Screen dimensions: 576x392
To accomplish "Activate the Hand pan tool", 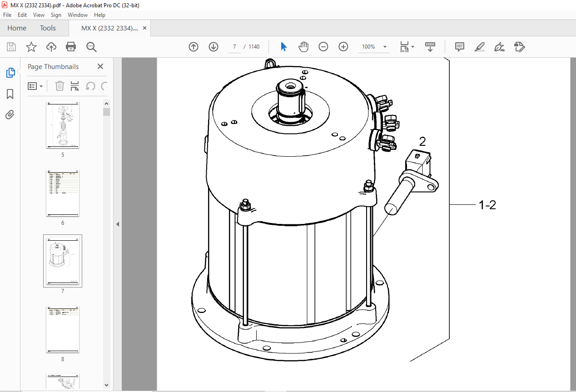I will click(x=303, y=47).
